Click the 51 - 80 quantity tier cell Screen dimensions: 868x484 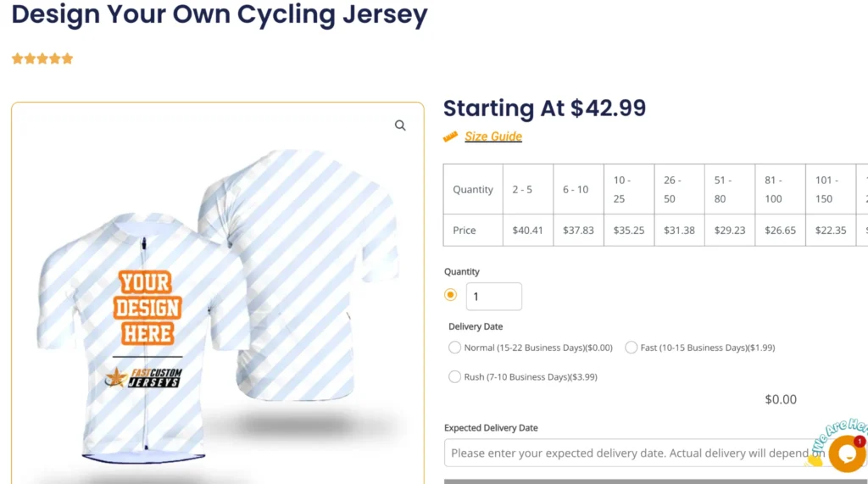click(x=729, y=190)
